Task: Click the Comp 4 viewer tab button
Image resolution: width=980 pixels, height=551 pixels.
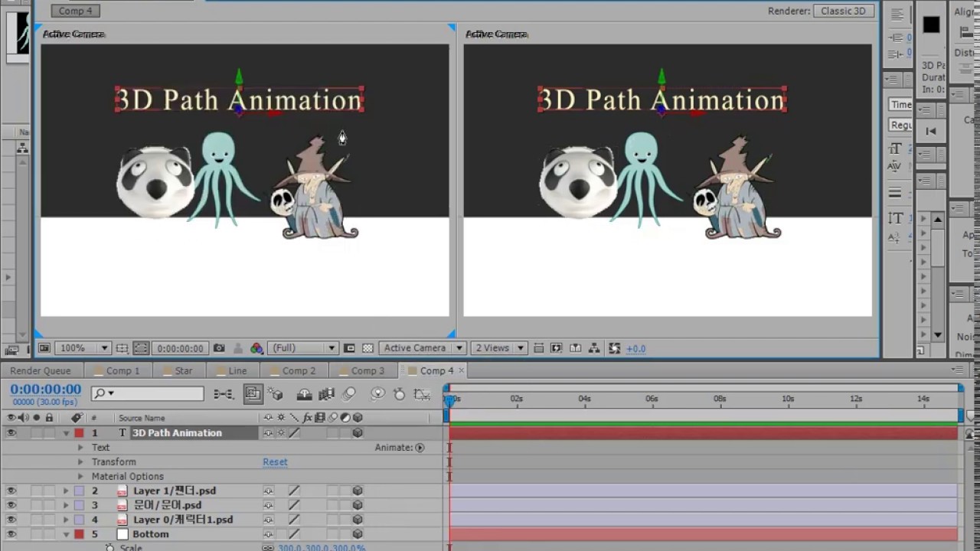Action: pos(75,11)
